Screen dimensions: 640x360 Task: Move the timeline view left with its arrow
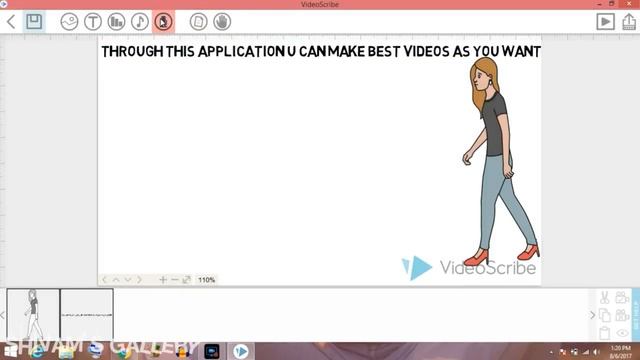click(x=2, y=315)
